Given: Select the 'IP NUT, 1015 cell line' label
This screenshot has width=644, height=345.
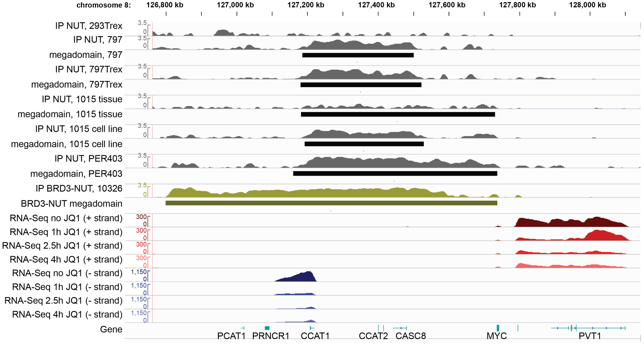Looking at the screenshot, I should point(79,129).
